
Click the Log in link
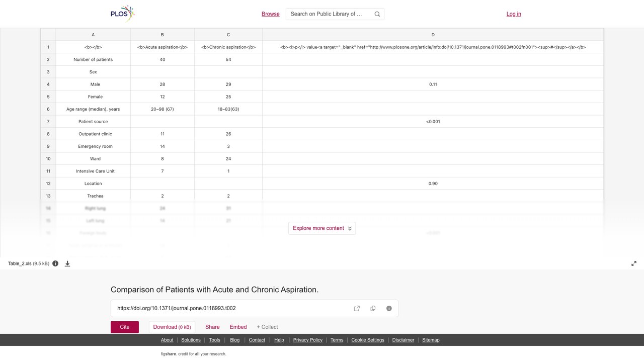(514, 14)
